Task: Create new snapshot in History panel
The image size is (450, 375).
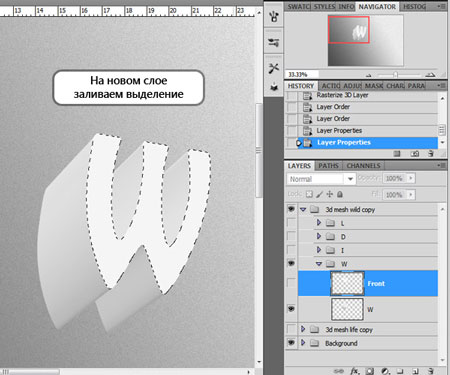Action: point(414,154)
